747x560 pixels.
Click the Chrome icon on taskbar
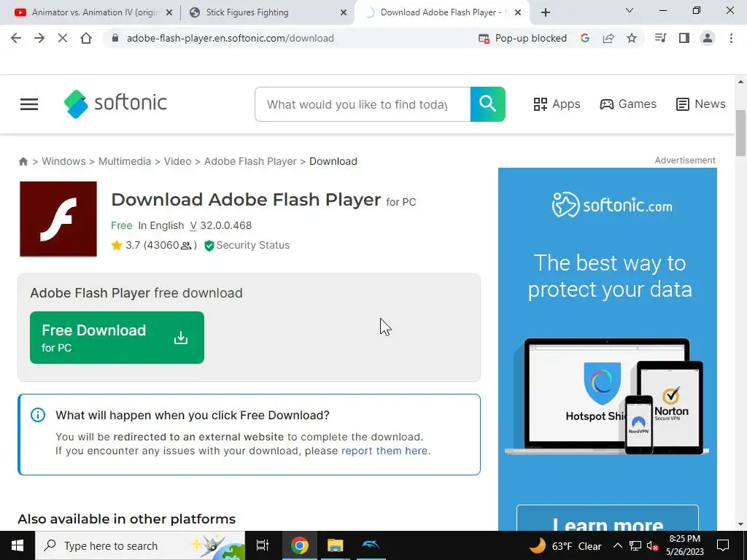[299, 545]
